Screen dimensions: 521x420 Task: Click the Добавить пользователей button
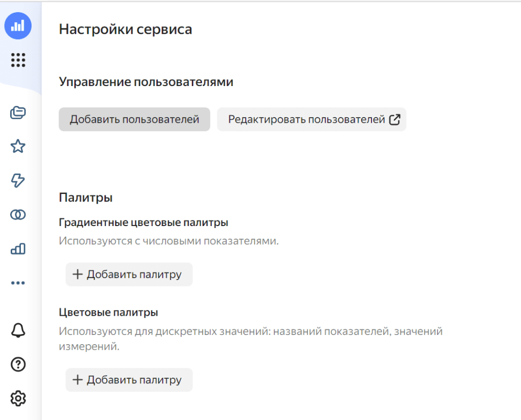[134, 120]
